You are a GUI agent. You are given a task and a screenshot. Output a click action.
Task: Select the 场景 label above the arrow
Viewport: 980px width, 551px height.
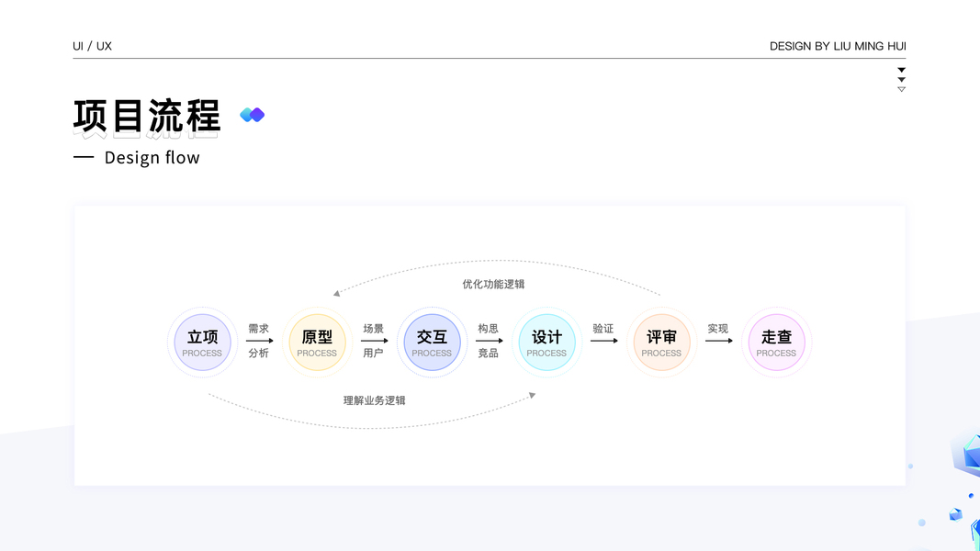point(373,329)
